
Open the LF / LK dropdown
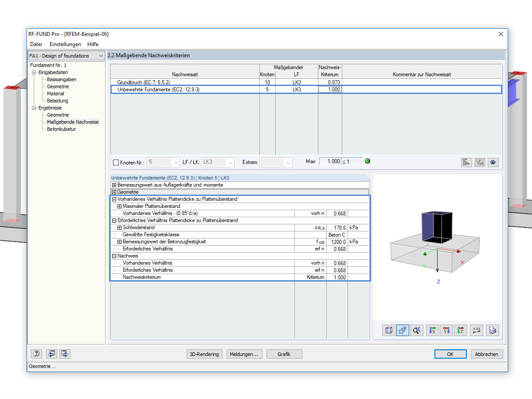pos(231,163)
